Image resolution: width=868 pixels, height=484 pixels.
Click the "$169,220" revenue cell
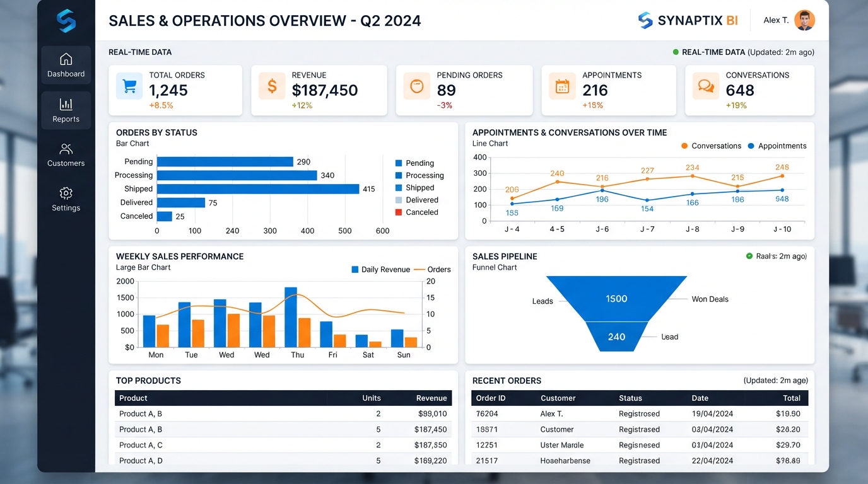tap(431, 461)
